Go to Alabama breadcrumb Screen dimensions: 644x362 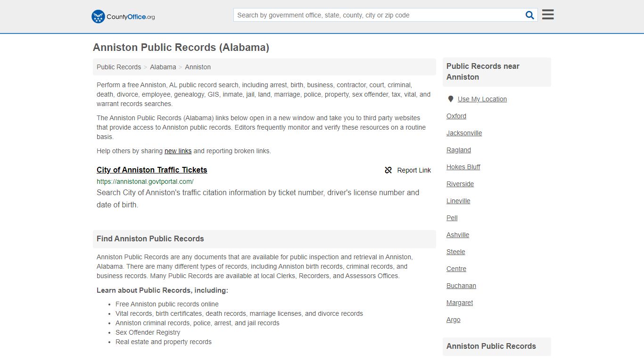point(163,67)
